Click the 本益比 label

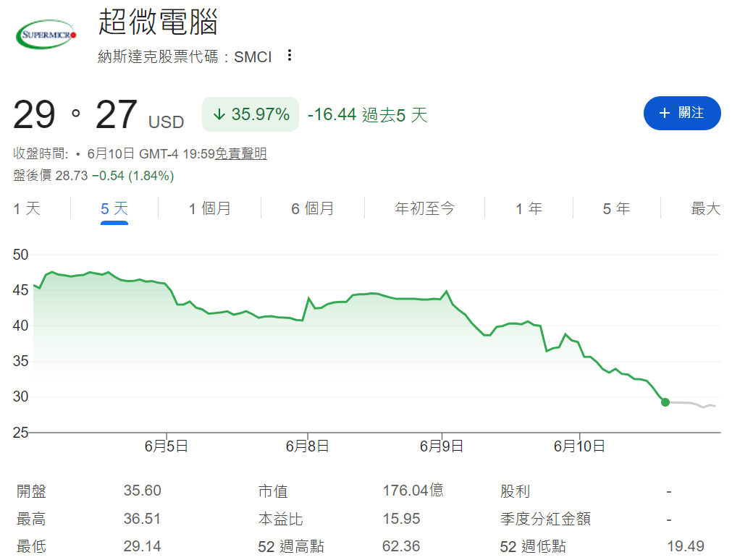(281, 519)
